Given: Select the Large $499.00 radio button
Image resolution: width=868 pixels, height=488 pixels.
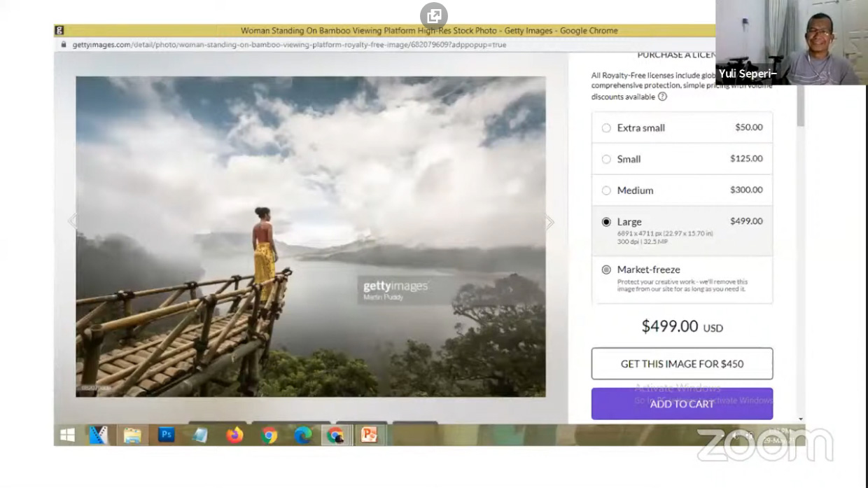Looking at the screenshot, I should pos(606,222).
